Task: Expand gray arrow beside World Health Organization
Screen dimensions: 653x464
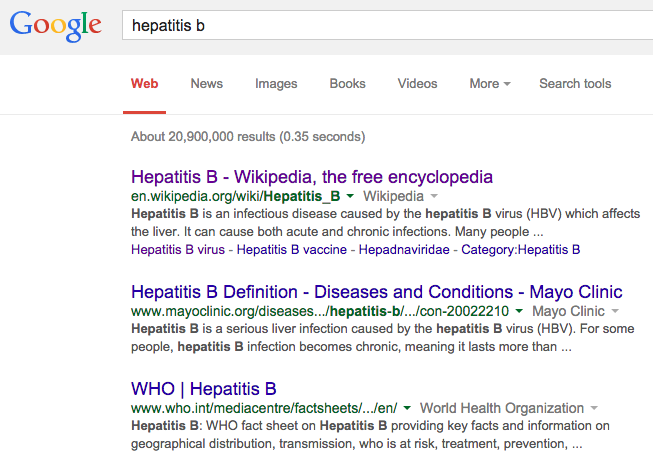Action: 594,408
